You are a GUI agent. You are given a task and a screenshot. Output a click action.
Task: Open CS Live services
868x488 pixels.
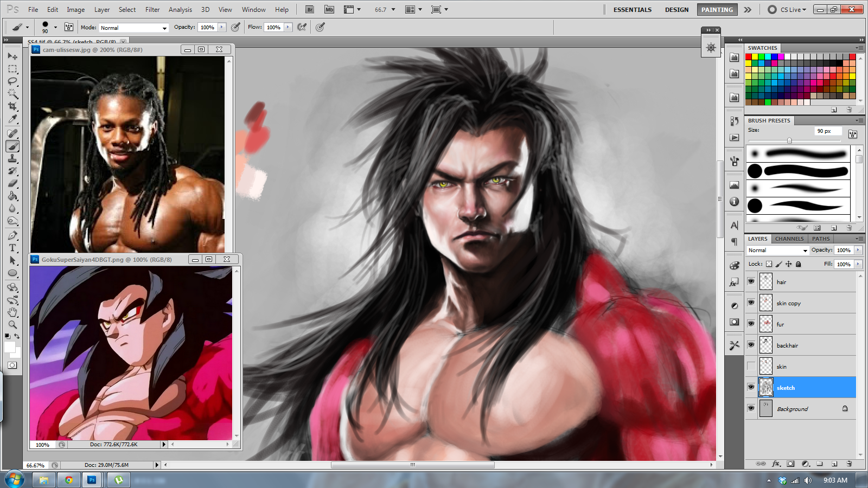pyautogui.click(x=787, y=10)
